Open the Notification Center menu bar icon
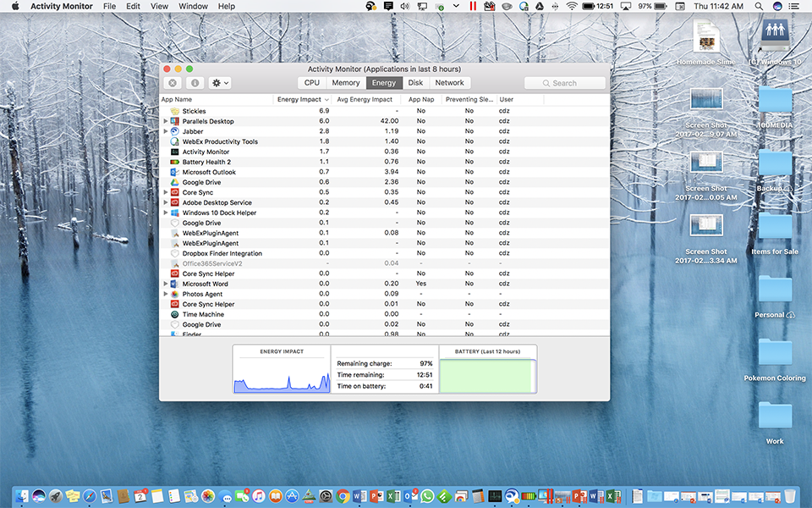Viewport: 812px width, 508px height. pos(793,6)
